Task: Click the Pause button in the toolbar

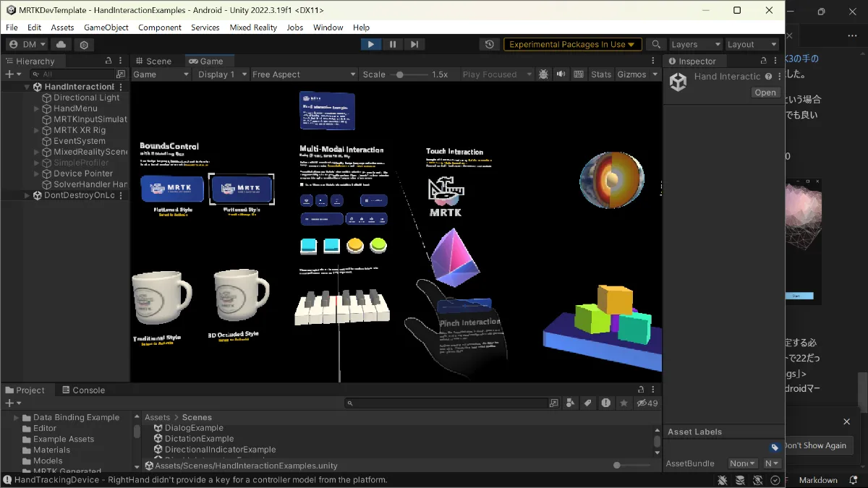Action: (x=393, y=44)
